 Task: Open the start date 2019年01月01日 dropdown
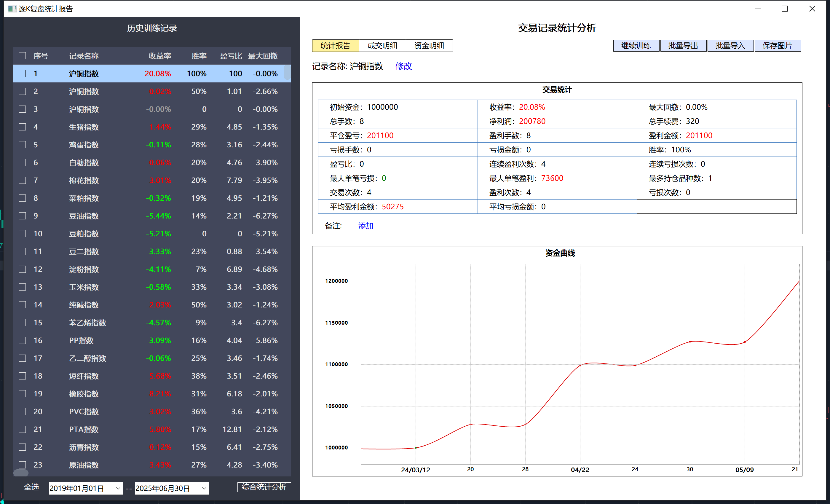118,488
